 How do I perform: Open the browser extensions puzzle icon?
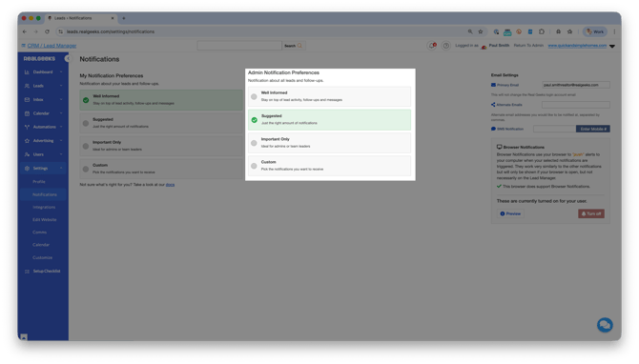[x=542, y=31]
